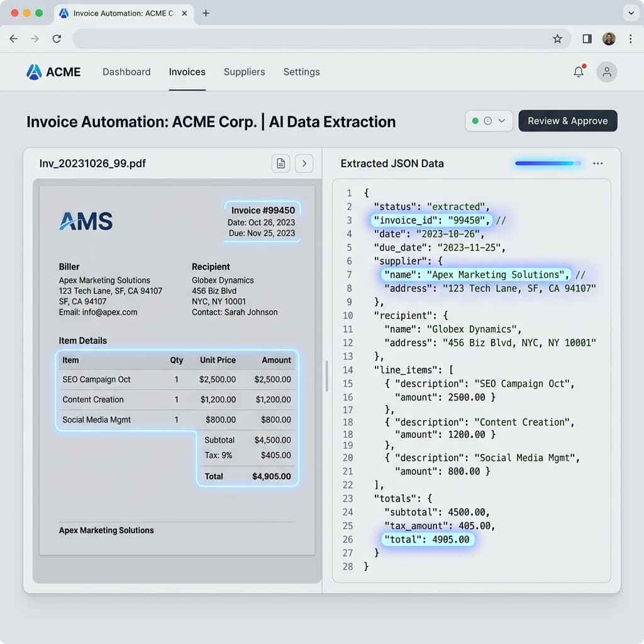Screen dimensions: 644x644
Task: Open a new browser tab
Action: pos(206,13)
